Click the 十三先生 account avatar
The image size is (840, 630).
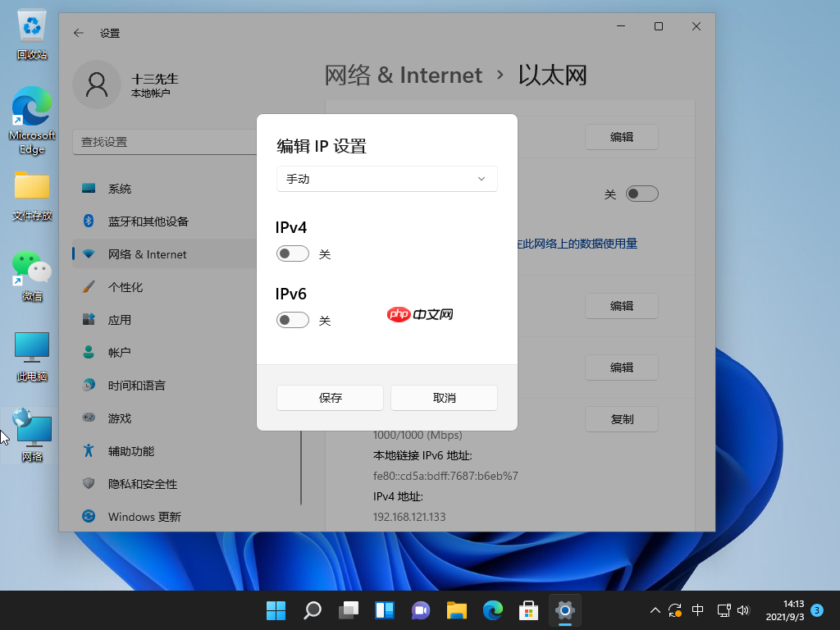(97, 84)
